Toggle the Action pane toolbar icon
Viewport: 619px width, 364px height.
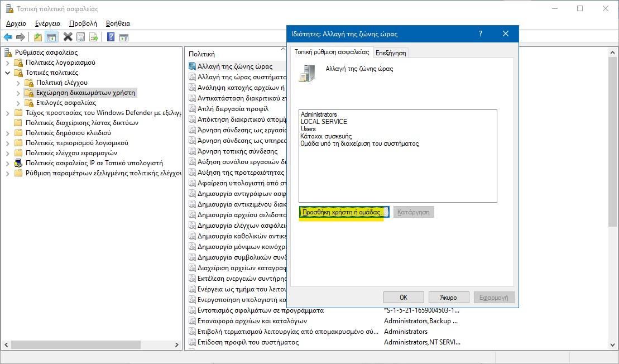(x=124, y=37)
